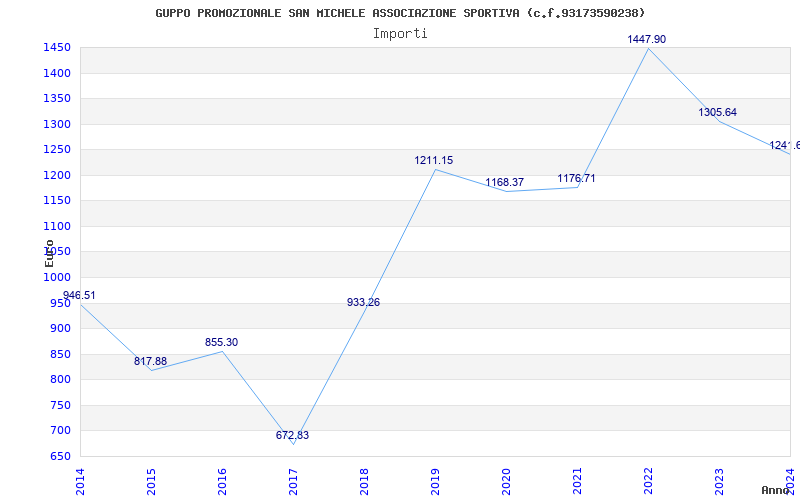Select the 1300 y-axis tick label
This screenshot has height=500, width=800.
click(57, 124)
